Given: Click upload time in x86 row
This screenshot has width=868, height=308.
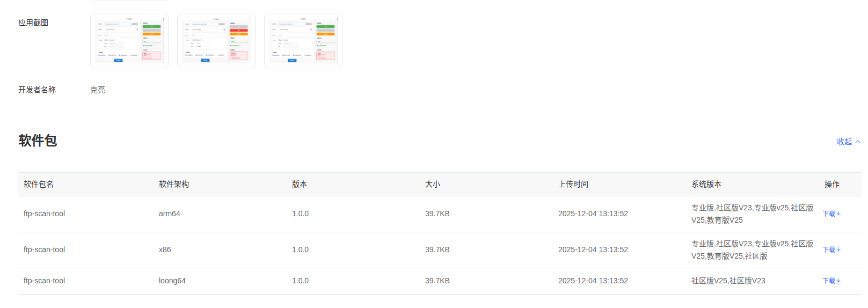Looking at the screenshot, I should (593, 250).
